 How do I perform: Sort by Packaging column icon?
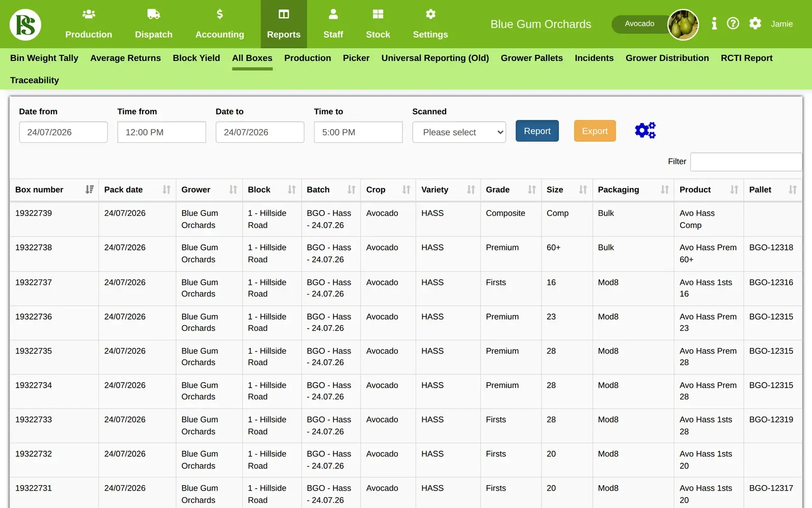[x=665, y=189]
